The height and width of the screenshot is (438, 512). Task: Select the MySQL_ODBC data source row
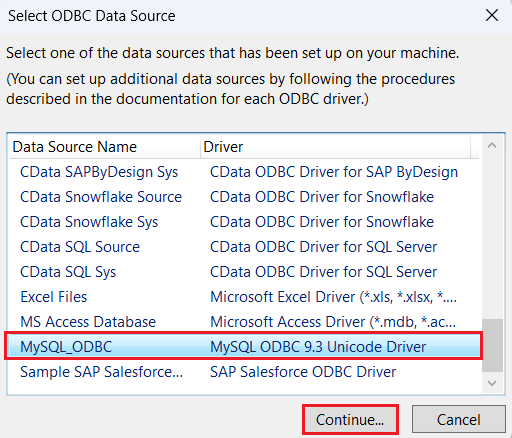pyautogui.click(x=243, y=347)
